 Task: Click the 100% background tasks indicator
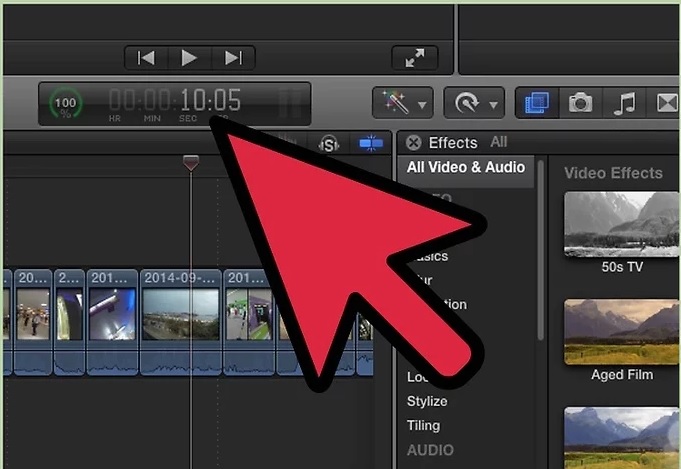pyautogui.click(x=65, y=104)
